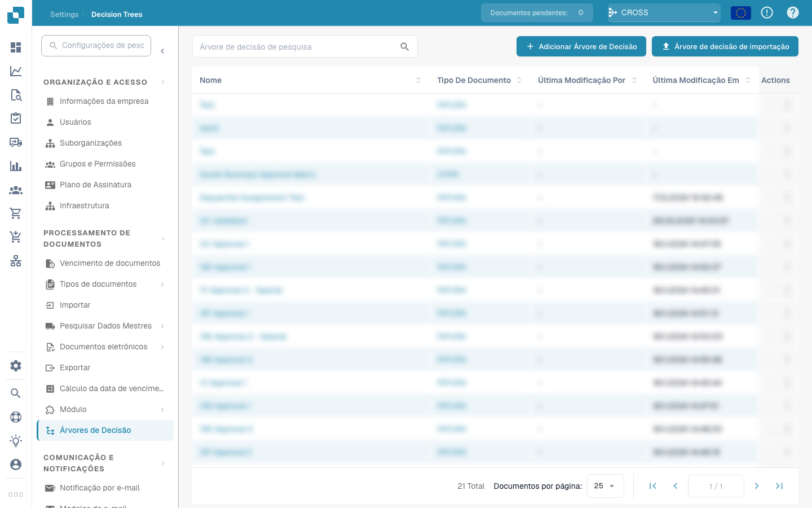Open the documents per page dropdown
The image size is (812, 508).
click(x=605, y=486)
